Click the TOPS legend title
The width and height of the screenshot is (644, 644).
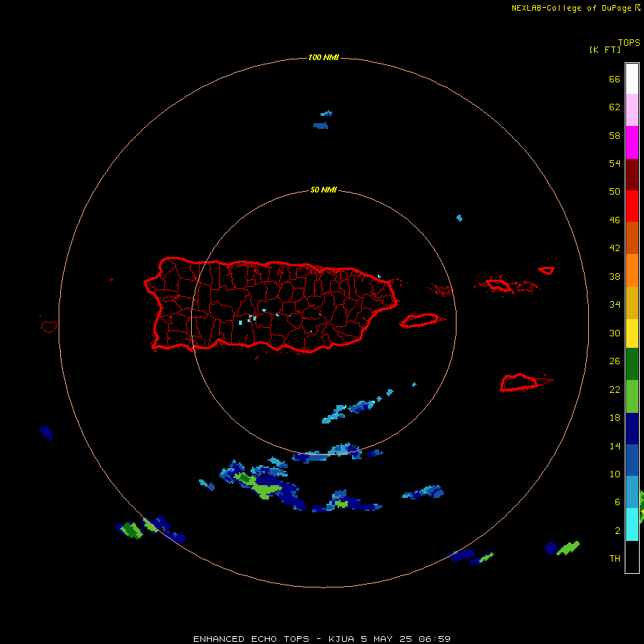629,43
